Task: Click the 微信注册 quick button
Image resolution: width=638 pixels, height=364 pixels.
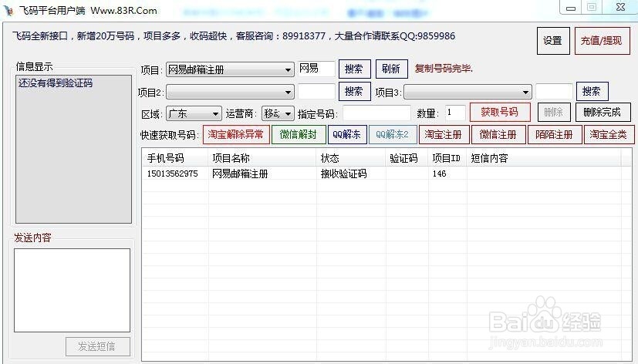Action: [x=498, y=135]
